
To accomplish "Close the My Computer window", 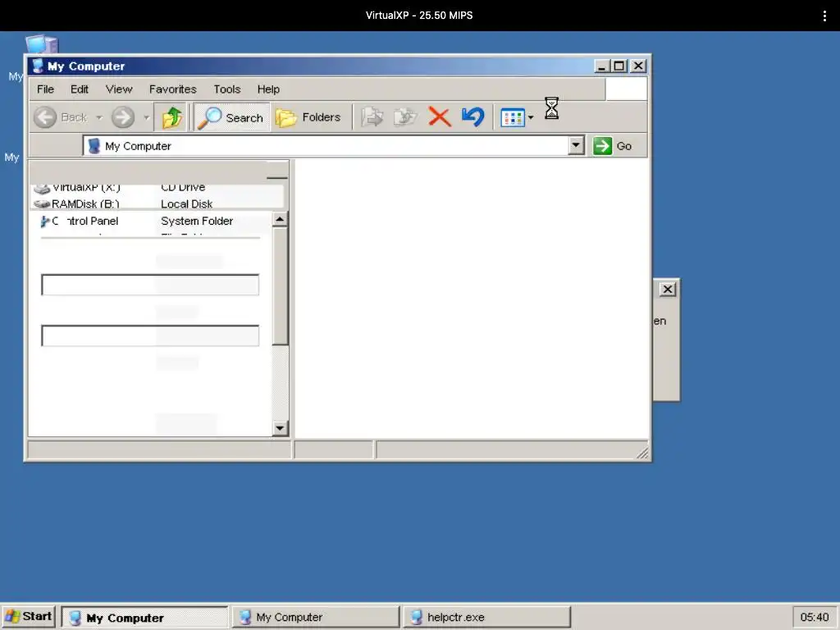I will coord(638,66).
